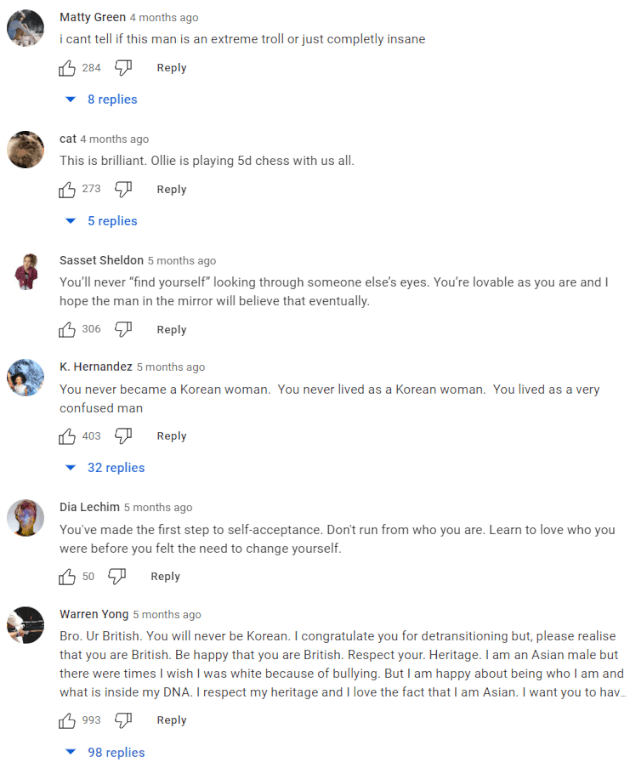This screenshot has width=630, height=768.
Task: Like Matty Green's comment
Action: tap(67, 68)
